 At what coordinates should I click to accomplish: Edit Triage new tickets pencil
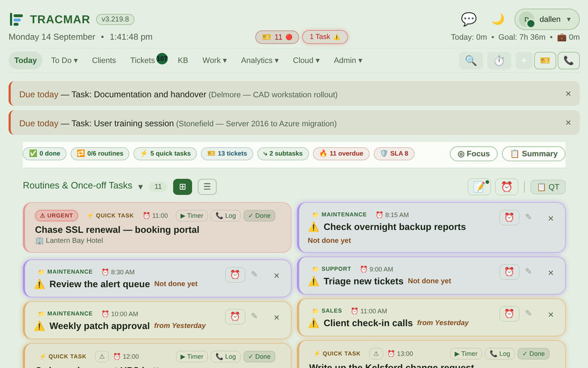[x=529, y=271]
